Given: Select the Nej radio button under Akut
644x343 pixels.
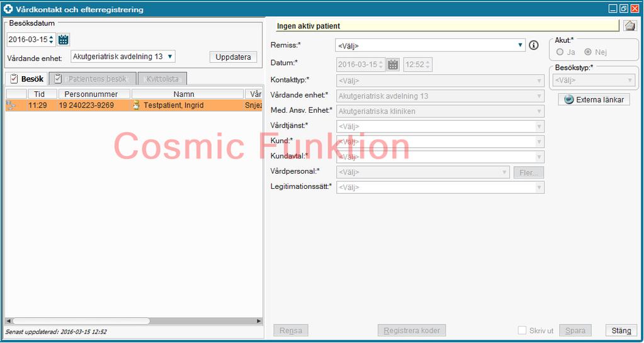Looking at the screenshot, I should 588,52.
